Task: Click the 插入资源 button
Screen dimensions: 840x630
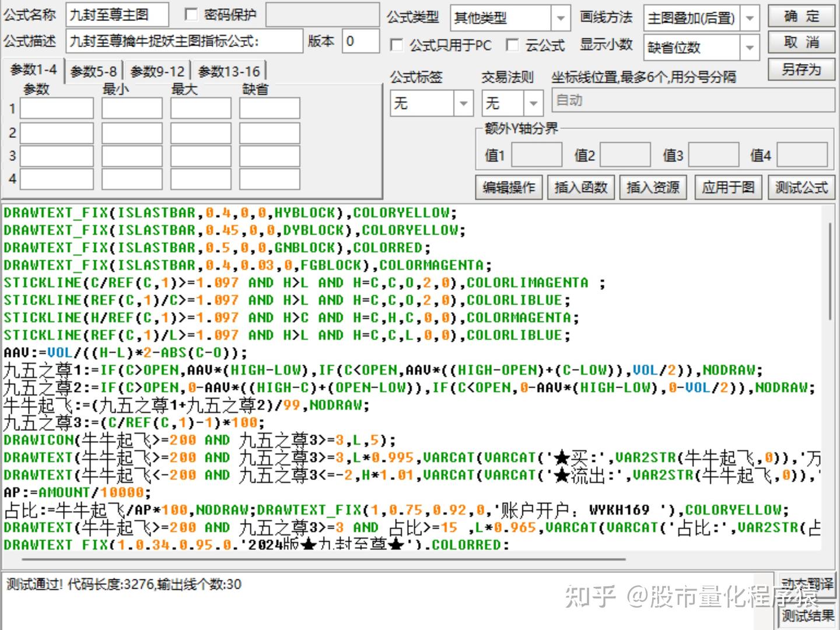Action: point(653,187)
